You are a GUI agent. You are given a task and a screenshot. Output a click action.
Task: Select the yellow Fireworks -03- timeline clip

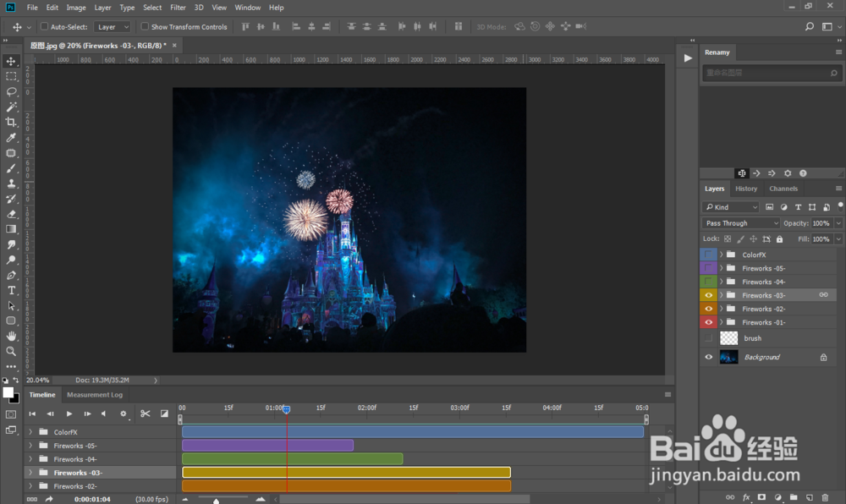pyautogui.click(x=346, y=473)
